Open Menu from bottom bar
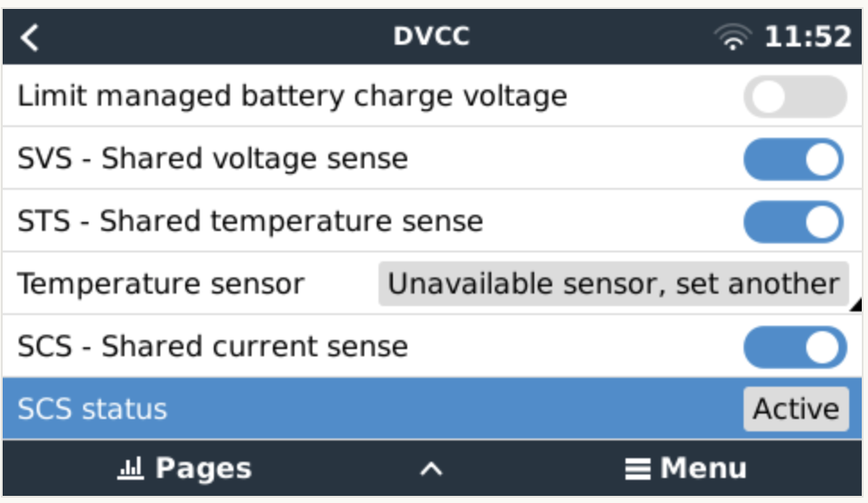This screenshot has width=868, height=503. click(x=687, y=468)
